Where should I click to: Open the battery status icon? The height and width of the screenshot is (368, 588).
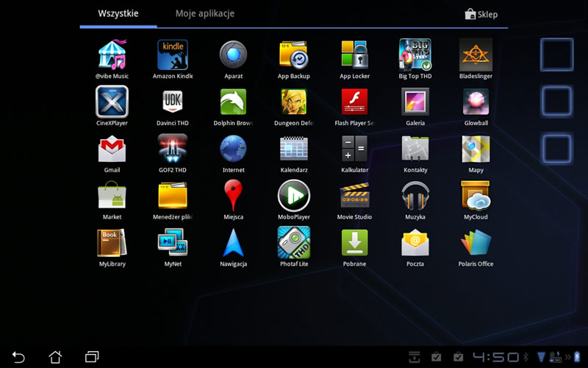point(577,357)
